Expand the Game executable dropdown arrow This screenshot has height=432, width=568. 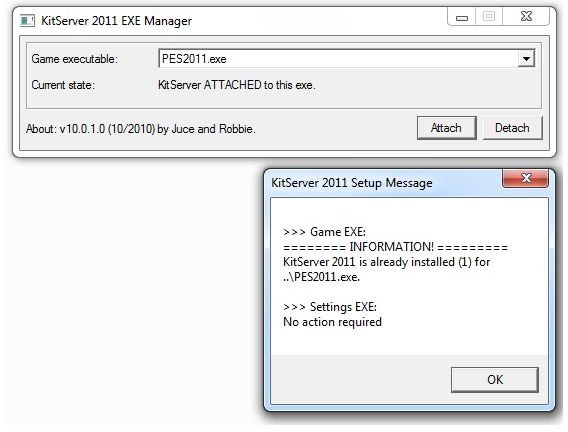pos(526,59)
